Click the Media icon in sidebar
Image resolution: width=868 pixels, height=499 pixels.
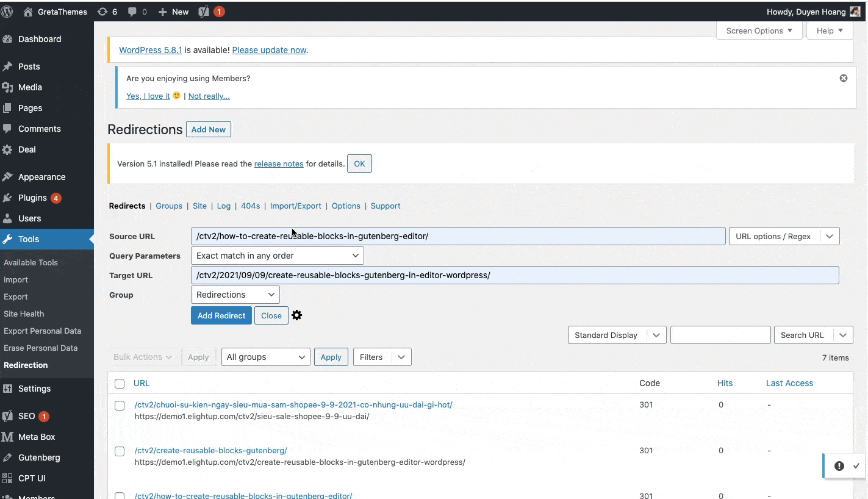tap(8, 87)
